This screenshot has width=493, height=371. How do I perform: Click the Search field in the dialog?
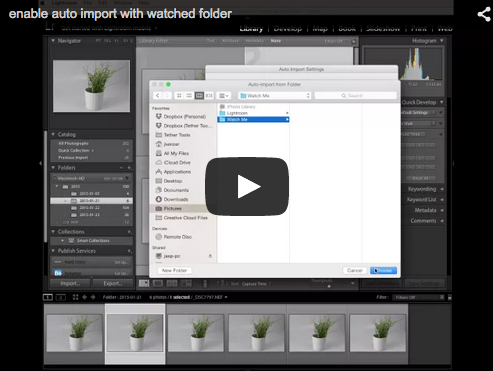pyautogui.click(x=356, y=96)
